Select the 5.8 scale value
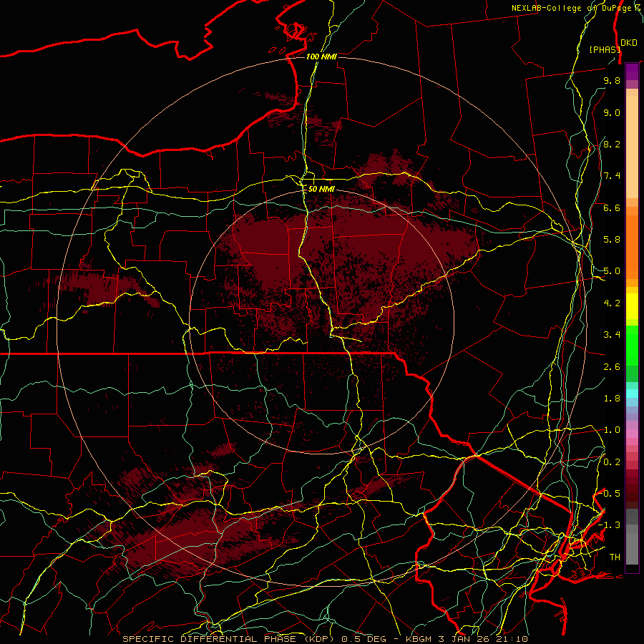This screenshot has width=644, height=644. [612, 240]
